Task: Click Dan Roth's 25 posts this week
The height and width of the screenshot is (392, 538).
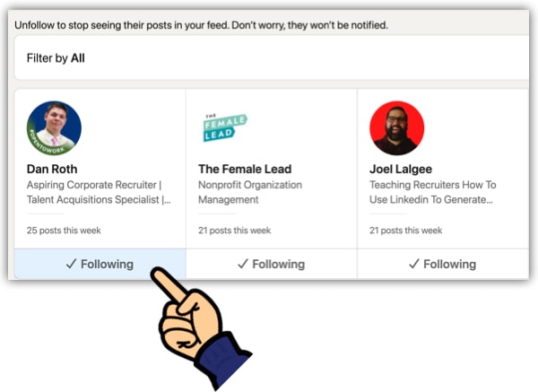Action: [64, 231]
